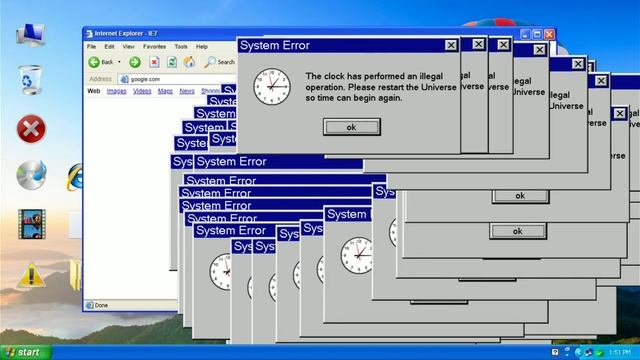Open the View menu in Internet Explorer
Screen dimensions: 640x360
click(129, 47)
